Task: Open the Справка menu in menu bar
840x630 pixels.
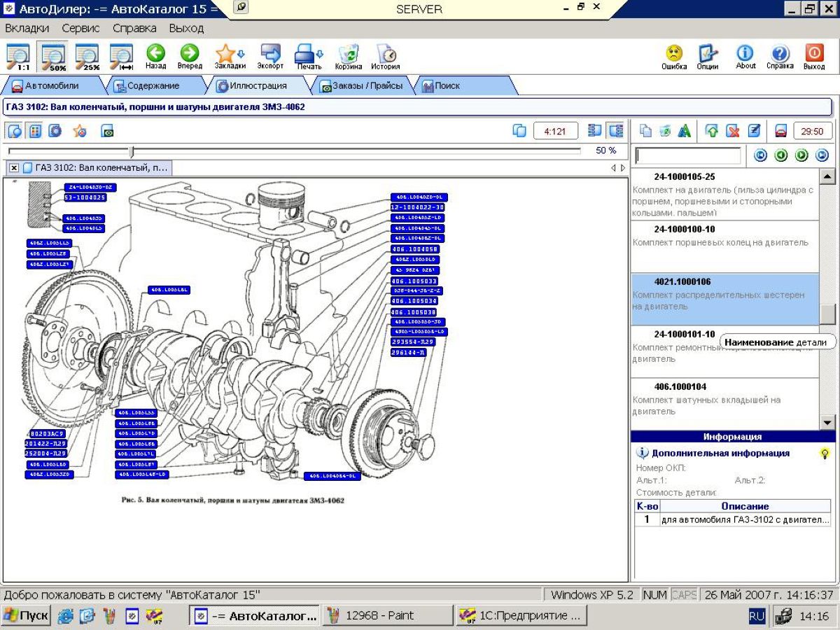Action: click(x=134, y=29)
